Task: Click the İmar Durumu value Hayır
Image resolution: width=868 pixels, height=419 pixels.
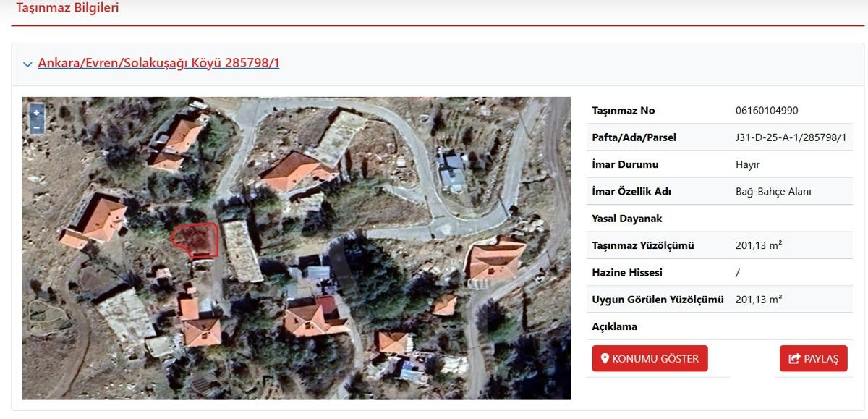Action: pos(747,165)
